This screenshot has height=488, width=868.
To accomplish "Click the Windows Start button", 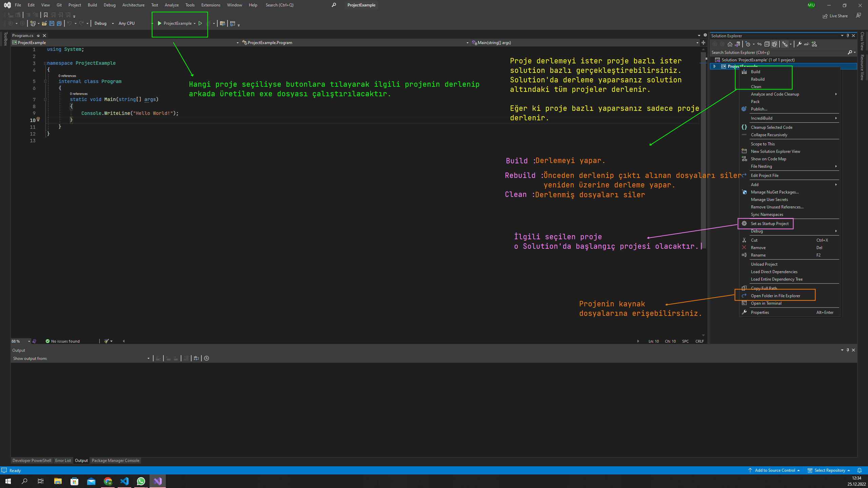I will click(x=8, y=481).
